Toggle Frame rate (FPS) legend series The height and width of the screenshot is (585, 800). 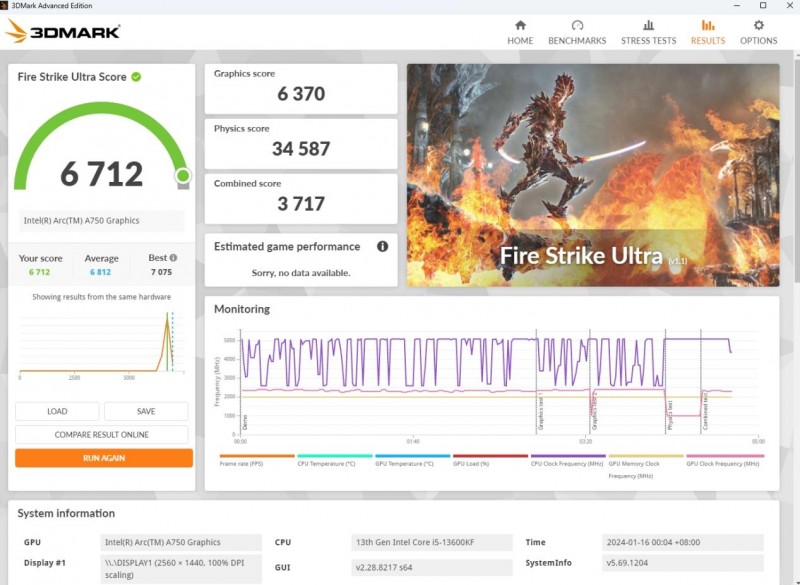(257, 460)
